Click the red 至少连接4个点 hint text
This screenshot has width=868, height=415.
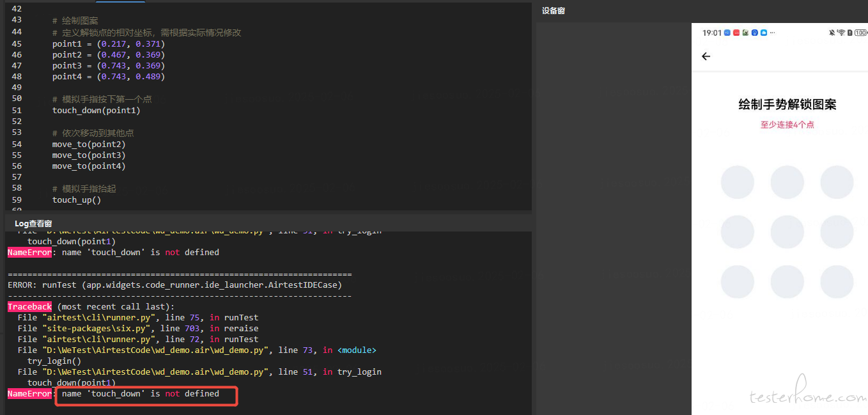787,125
